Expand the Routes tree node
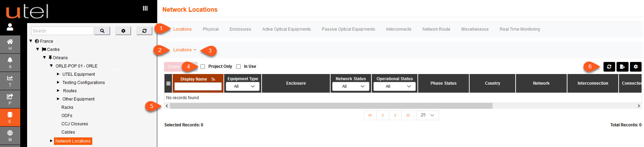 (58, 91)
